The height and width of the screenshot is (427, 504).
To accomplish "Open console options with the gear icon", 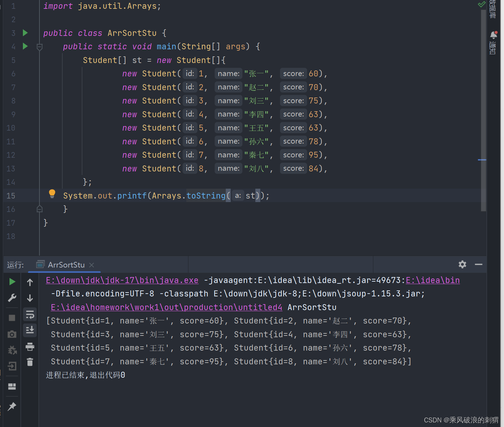I will [462, 264].
